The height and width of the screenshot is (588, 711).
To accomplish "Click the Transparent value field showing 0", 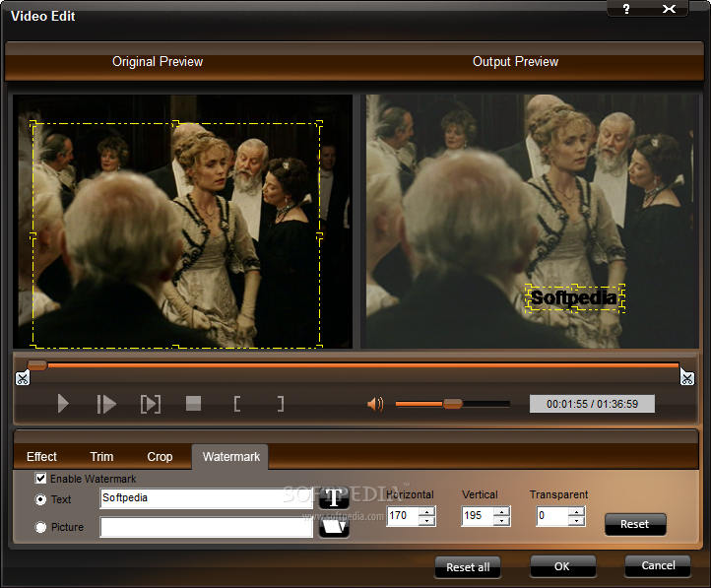I will [552, 516].
